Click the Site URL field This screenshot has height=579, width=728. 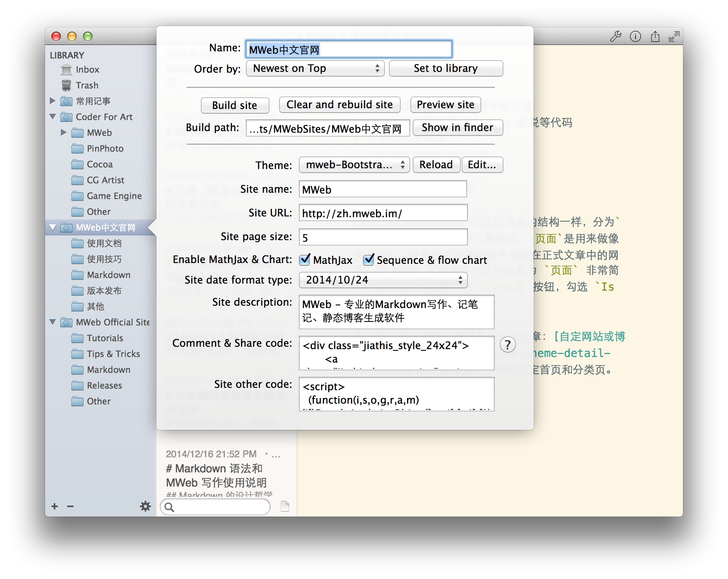pos(383,213)
